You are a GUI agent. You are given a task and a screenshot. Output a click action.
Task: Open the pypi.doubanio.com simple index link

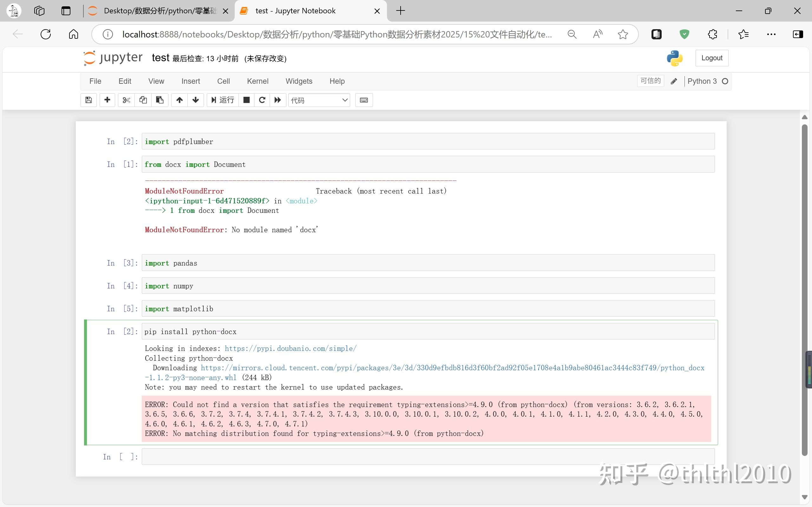290,348
